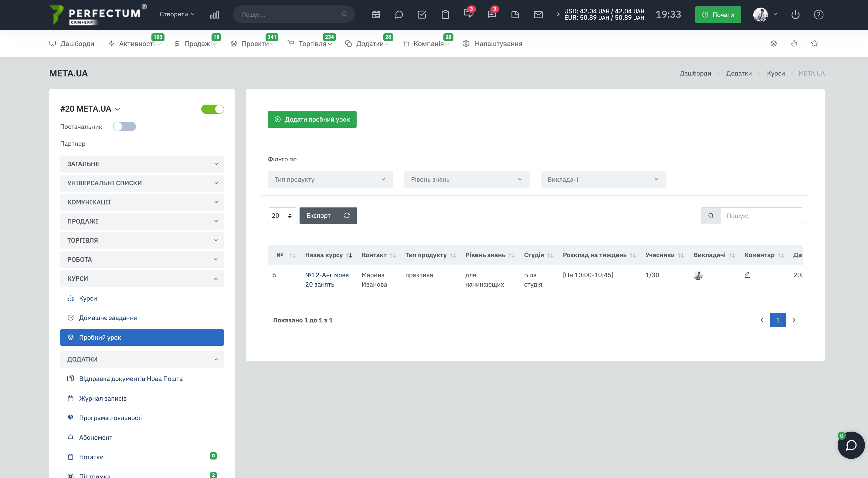
Task: Open the calendar table icon in top bar
Action: pos(376,15)
